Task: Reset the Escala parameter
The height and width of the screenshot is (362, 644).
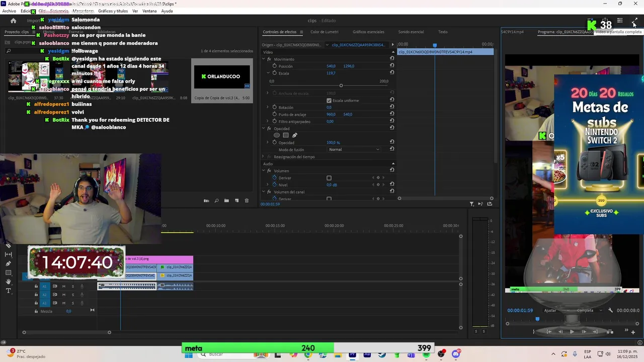Action: [x=392, y=73]
